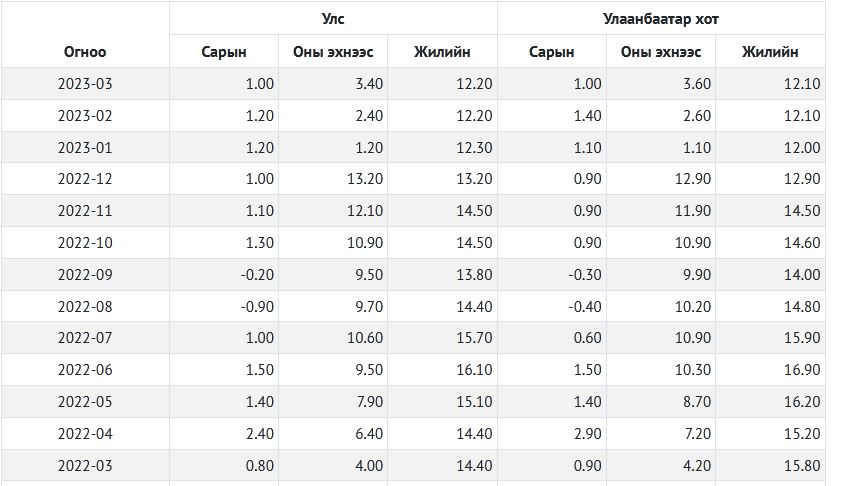Click the Сарын header under Улаанбаатар хот
The image size is (841, 486).
click(551, 52)
